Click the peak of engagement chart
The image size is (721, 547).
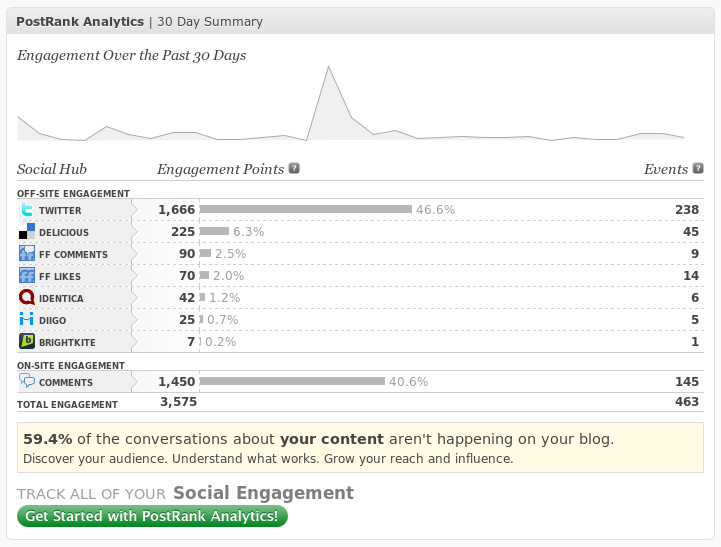point(328,67)
